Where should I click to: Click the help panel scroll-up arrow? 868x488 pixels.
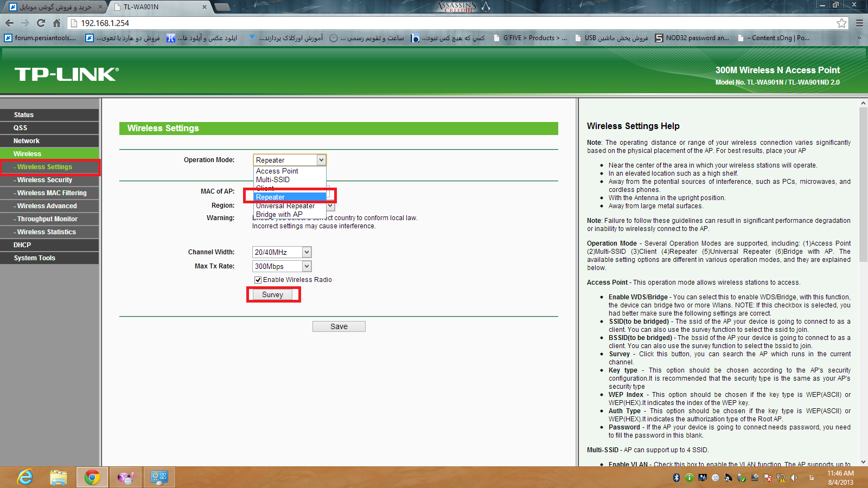pos(864,102)
